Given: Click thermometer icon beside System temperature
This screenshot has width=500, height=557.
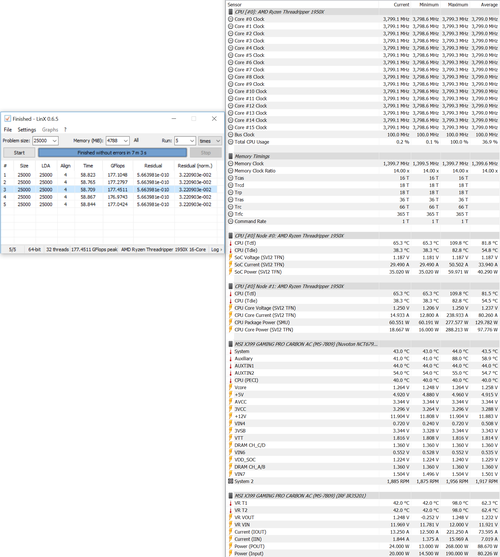Looking at the screenshot, I should click(x=230, y=351).
